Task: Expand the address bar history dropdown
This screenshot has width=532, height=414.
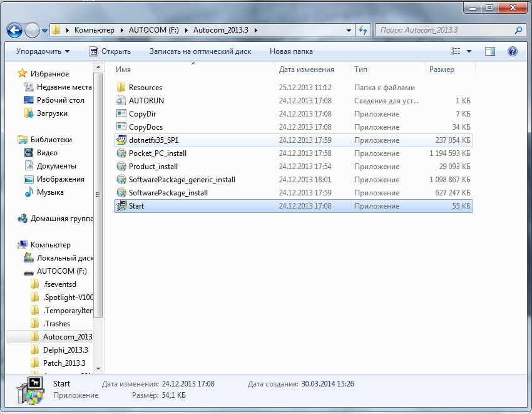Action: pos(349,31)
